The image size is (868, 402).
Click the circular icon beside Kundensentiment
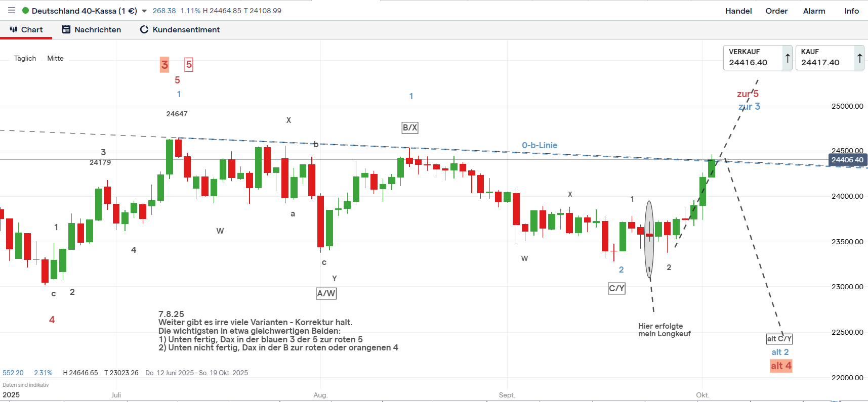click(144, 30)
